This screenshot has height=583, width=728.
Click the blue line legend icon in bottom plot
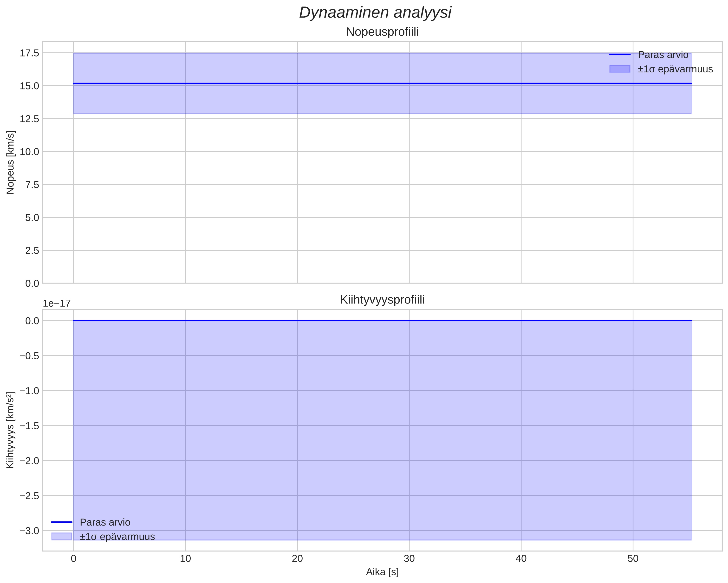click(62, 522)
